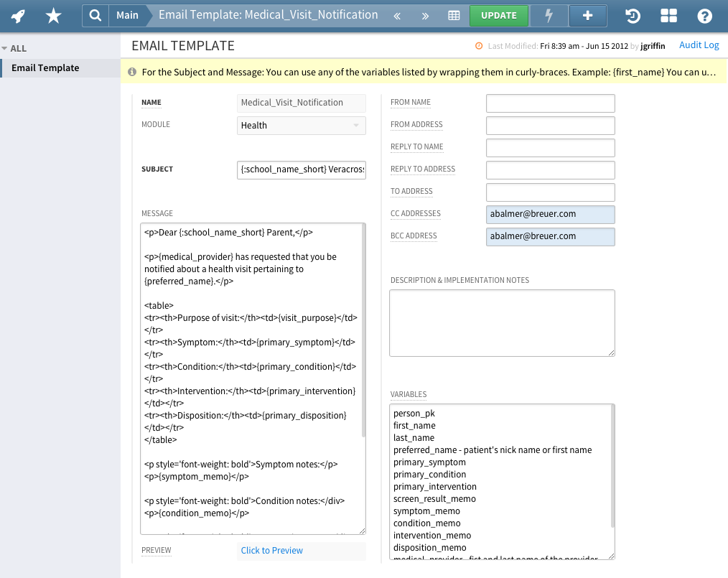Viewport: 728px width, 578px height.
Task: Click the lightning bolt icon
Action: [x=549, y=15]
